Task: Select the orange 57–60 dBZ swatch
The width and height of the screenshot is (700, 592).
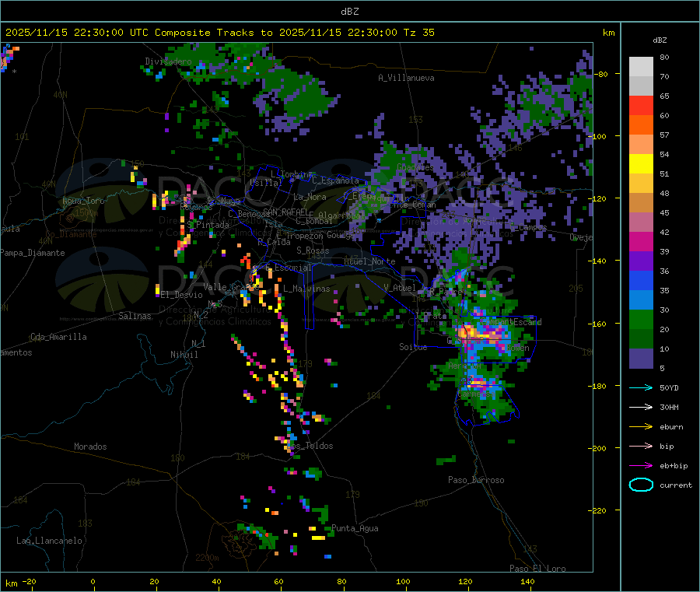Action: pyautogui.click(x=641, y=125)
